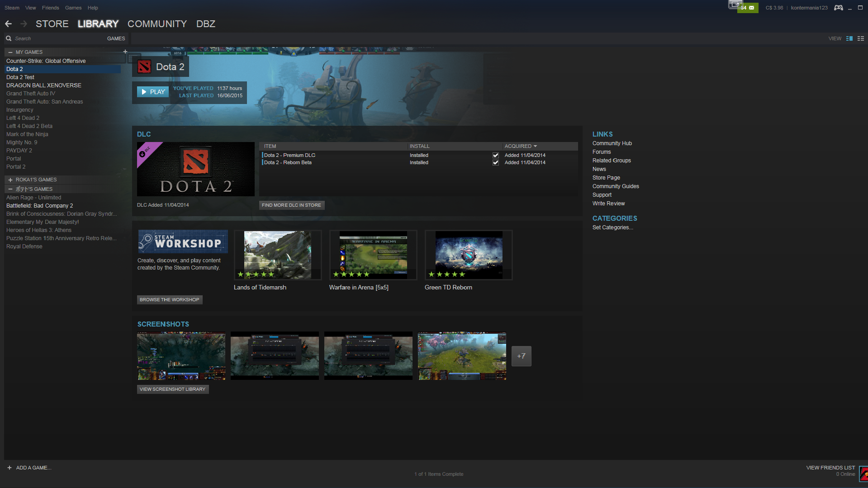Click the search magnifier icon
Image resolution: width=868 pixels, height=488 pixels.
point(9,38)
